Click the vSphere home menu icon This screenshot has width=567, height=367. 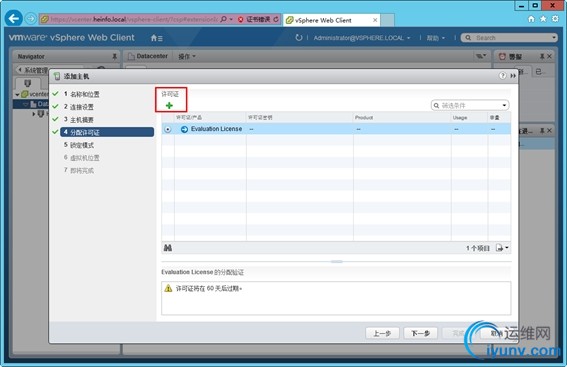[157, 38]
